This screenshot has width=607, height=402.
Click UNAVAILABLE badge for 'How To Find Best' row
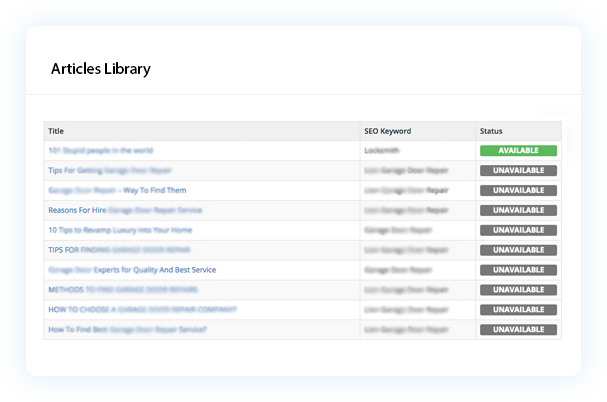pos(518,330)
